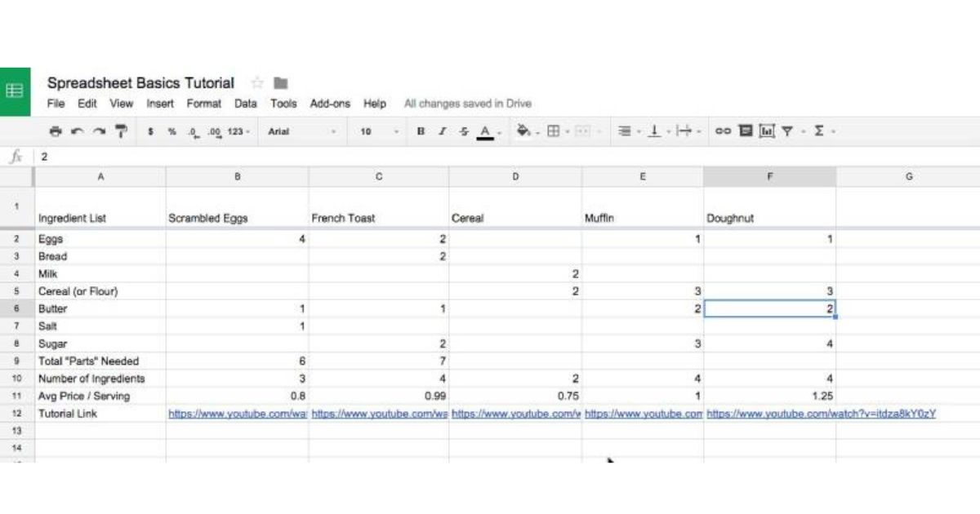Viewport: 980px width, 514px height.
Task: Star the Spreadsheet Basics Tutorial document
Action: (x=257, y=83)
